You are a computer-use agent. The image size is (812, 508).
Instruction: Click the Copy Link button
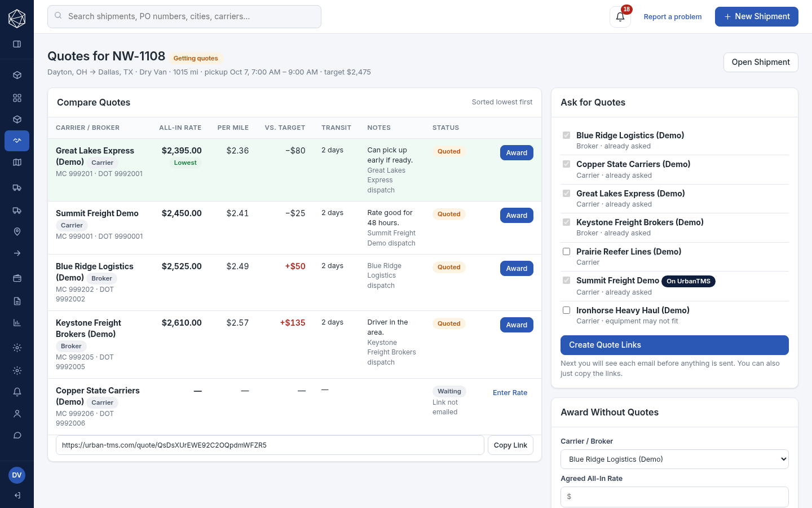coord(510,445)
